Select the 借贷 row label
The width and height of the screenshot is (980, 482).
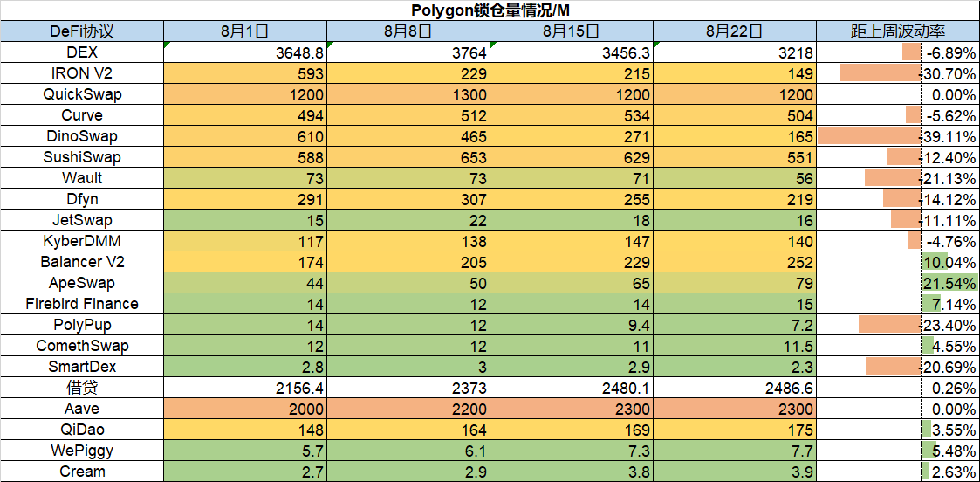pos(82,388)
